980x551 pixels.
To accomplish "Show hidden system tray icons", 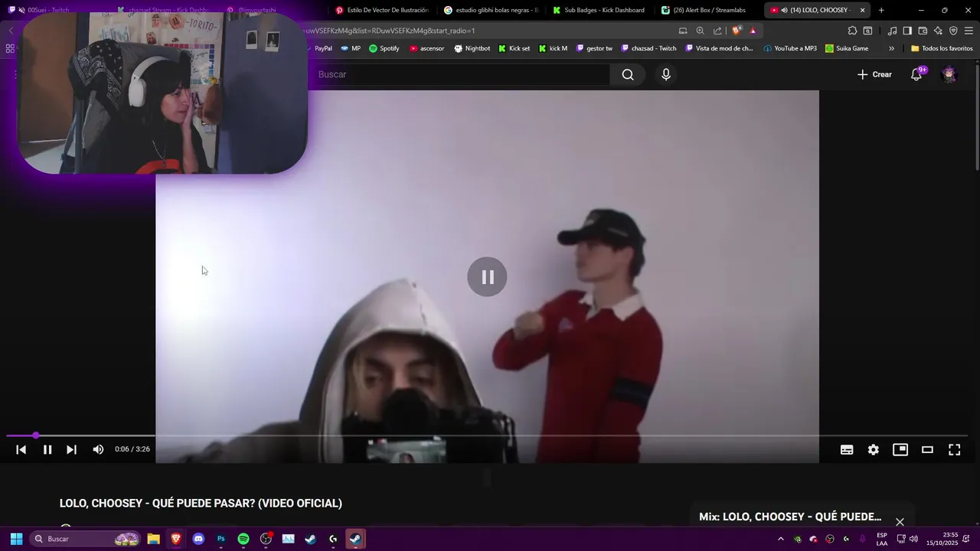I will tap(781, 539).
